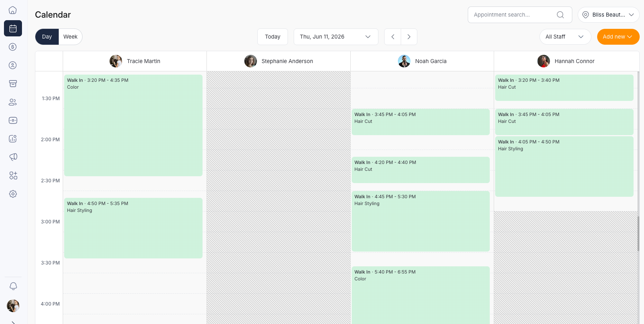Click the Add new button
Screen dimensions: 644x324
tap(618, 37)
